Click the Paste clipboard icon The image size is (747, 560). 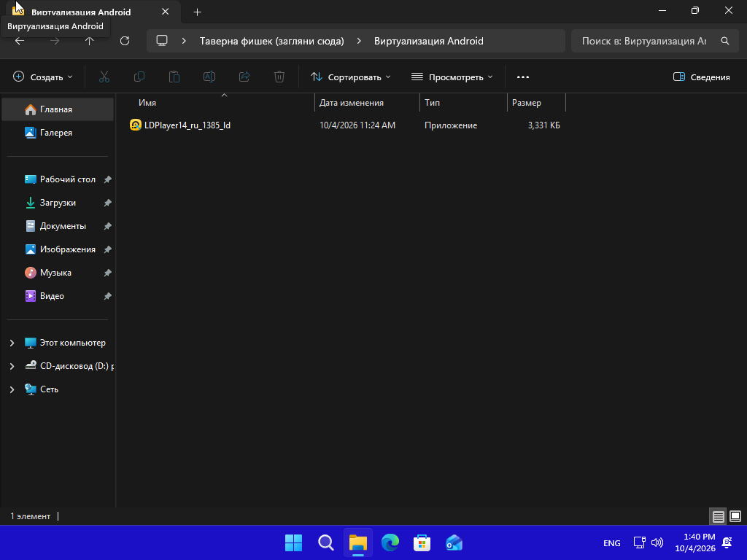coord(174,77)
